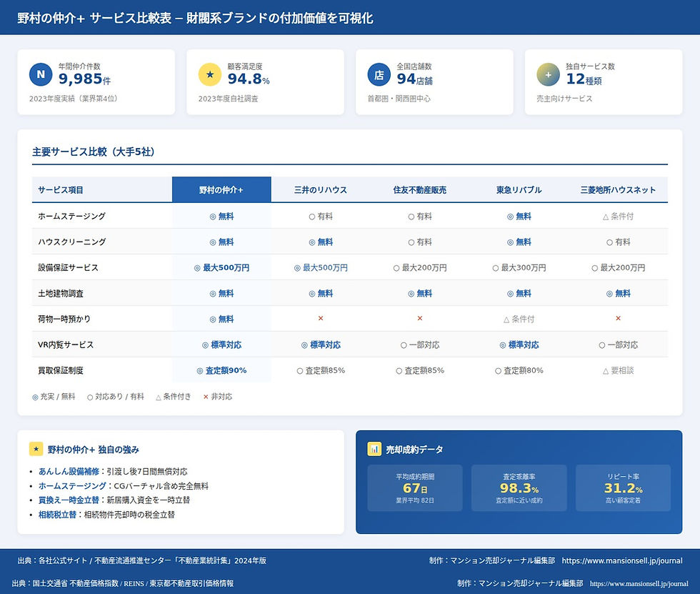The height and width of the screenshot is (594, 700).
Task: Open the lower footer mansionsell.jp/journal URL
Action: click(639, 583)
